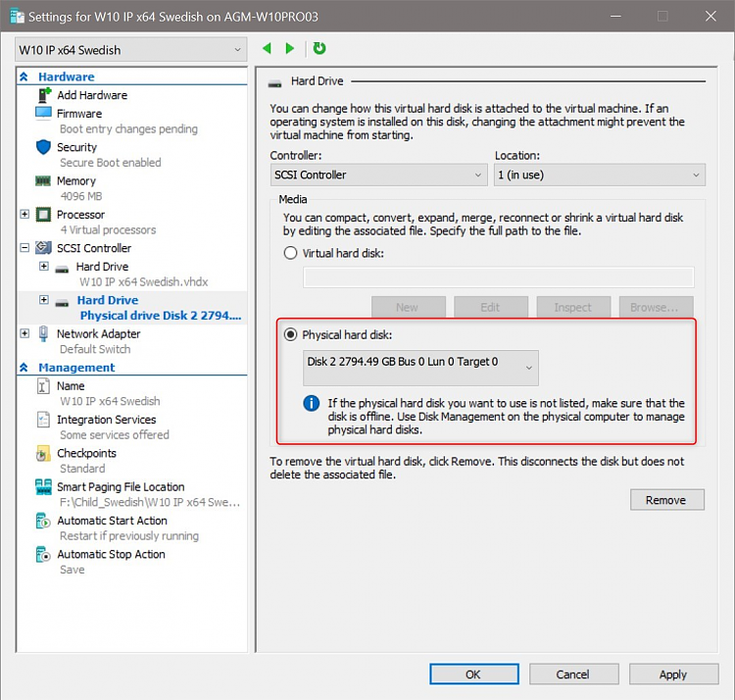This screenshot has width=735, height=700.
Task: Open Add Hardware via its icon
Action: click(44, 95)
